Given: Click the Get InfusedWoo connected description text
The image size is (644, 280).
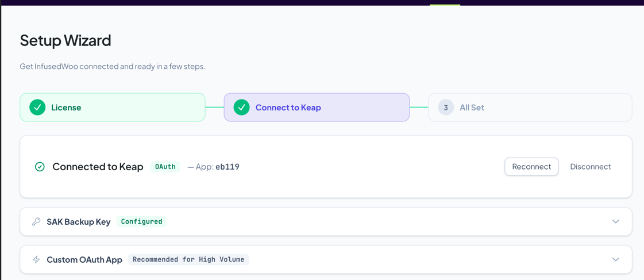Looking at the screenshot, I should (113, 66).
